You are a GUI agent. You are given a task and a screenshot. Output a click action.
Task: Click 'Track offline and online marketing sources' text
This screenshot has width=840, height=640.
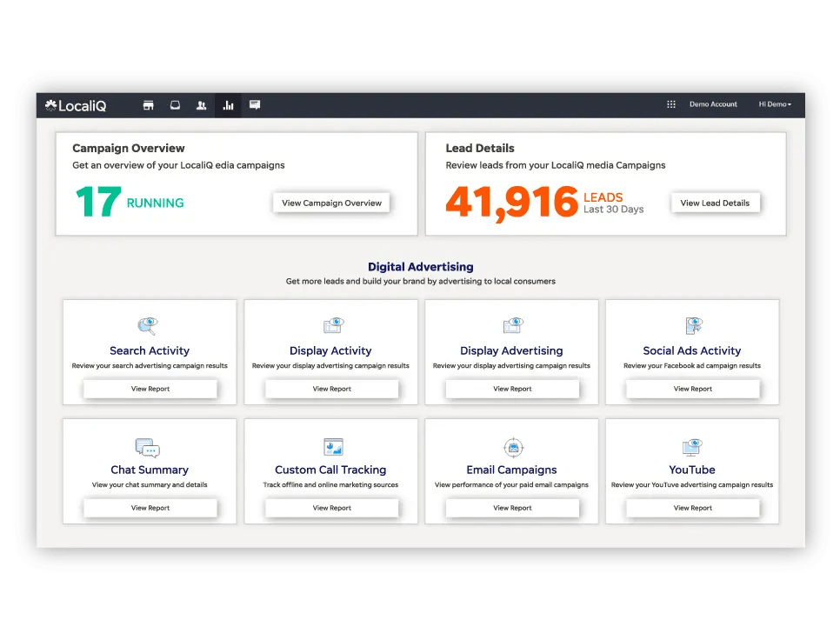pos(330,484)
